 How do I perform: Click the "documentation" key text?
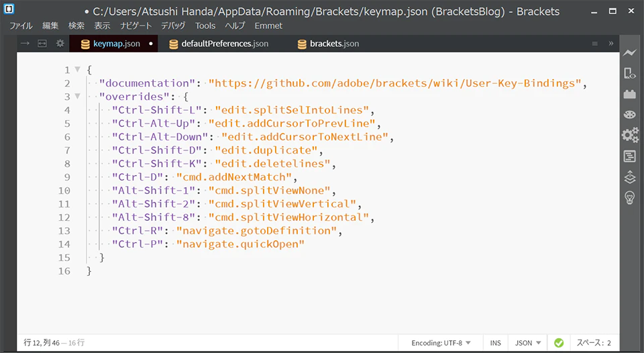147,83
